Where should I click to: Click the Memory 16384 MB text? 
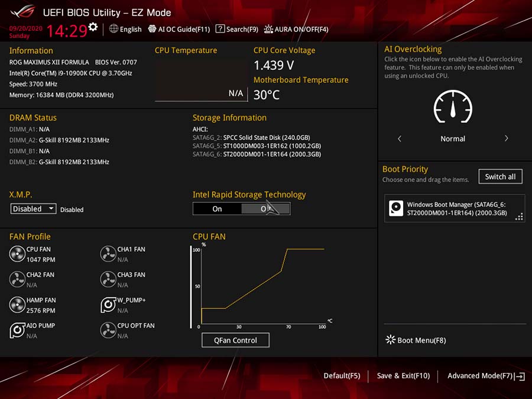61,95
